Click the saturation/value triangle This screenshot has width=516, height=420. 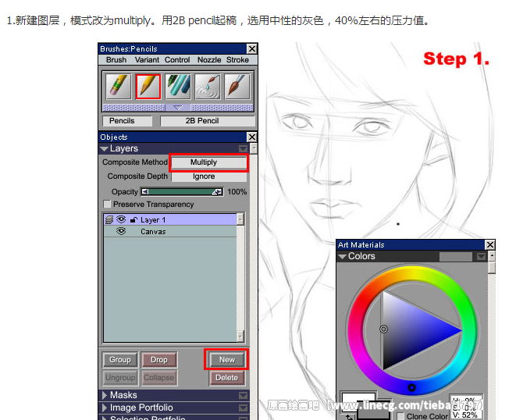point(410,330)
